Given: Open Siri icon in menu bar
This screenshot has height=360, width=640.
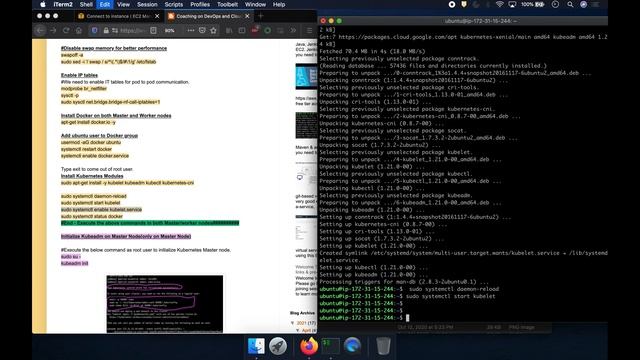Looking at the screenshot, I should [584, 4].
